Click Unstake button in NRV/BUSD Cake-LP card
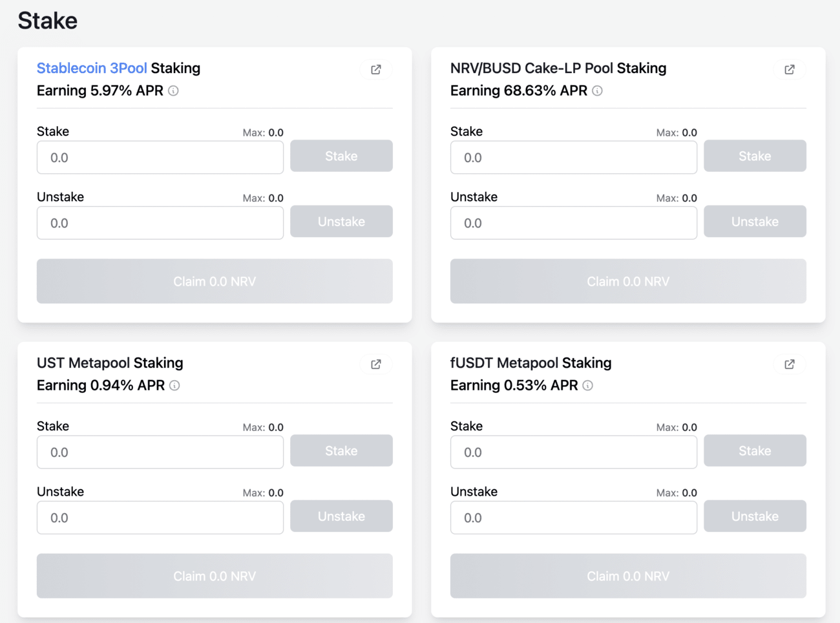The height and width of the screenshot is (623, 840). [755, 222]
